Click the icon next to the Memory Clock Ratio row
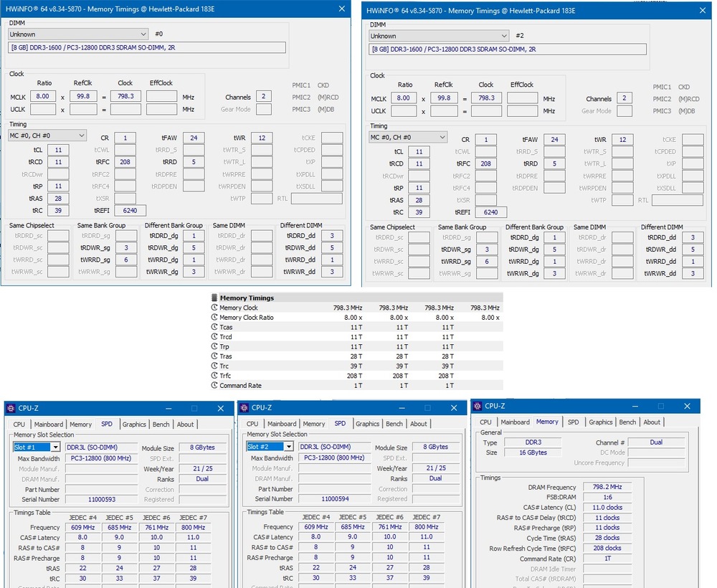Image resolution: width=717 pixels, height=588 pixels. (x=214, y=318)
